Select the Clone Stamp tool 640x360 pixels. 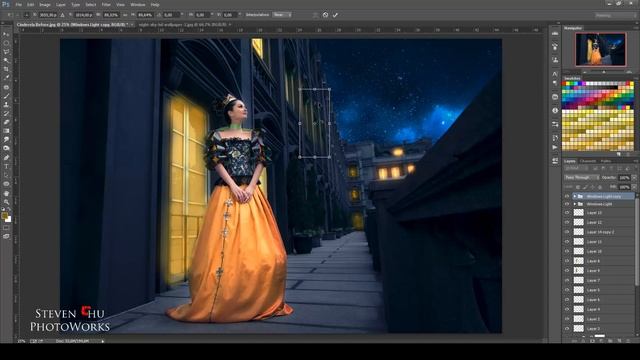click(x=6, y=105)
